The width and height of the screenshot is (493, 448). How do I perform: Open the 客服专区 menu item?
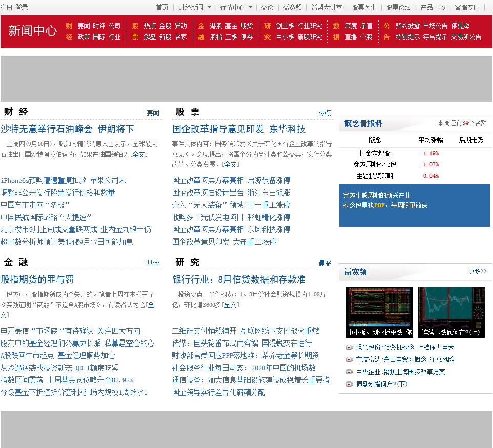(467, 7)
